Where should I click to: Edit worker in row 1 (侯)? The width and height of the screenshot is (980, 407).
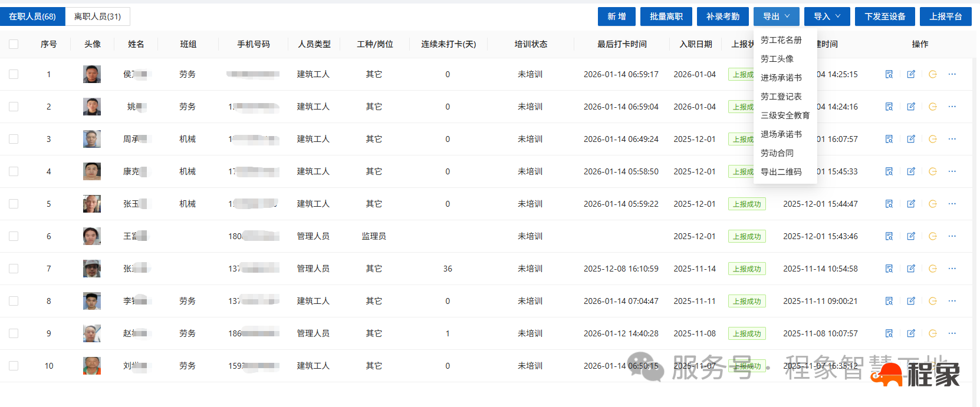[x=911, y=74]
